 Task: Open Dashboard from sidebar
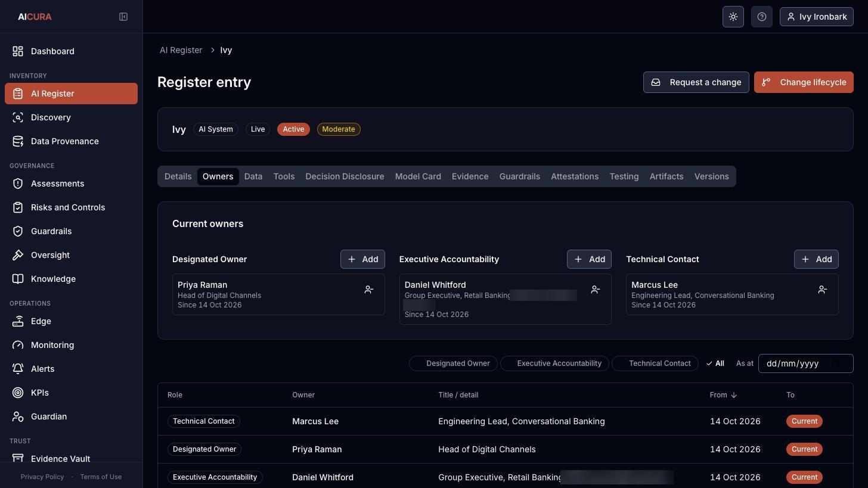click(71, 51)
